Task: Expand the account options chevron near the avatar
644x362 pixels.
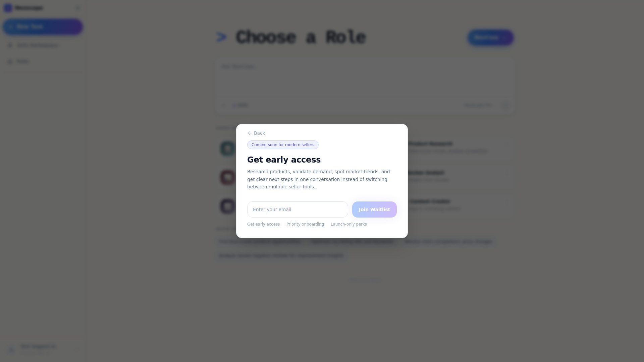Action: click(x=77, y=350)
